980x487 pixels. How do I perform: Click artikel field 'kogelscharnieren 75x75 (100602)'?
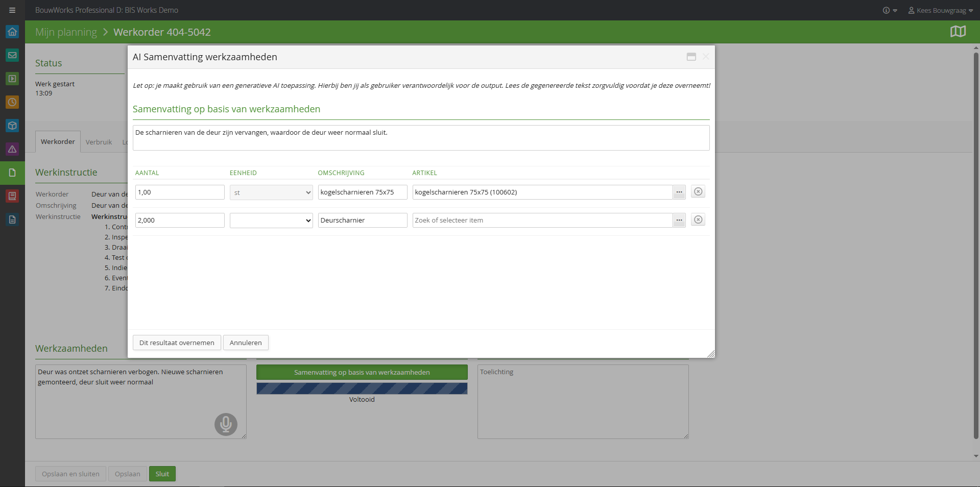[x=542, y=192]
